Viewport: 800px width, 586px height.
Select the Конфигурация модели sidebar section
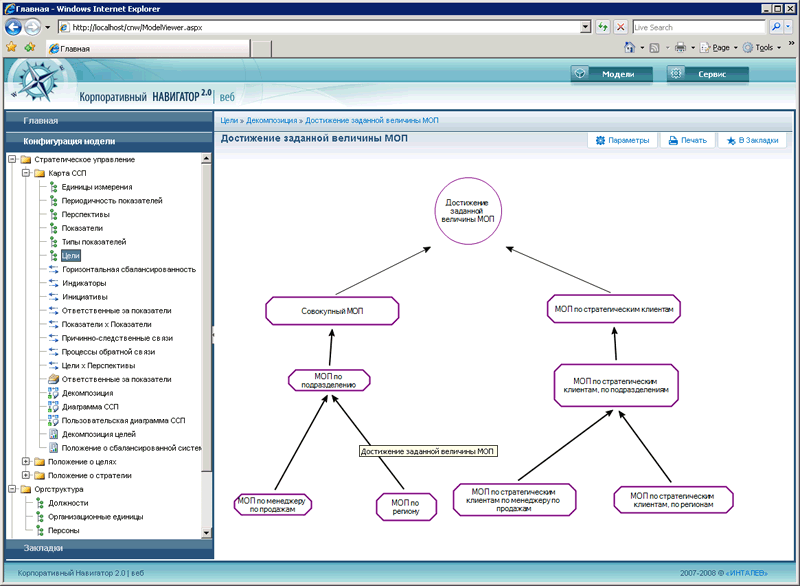[x=109, y=141]
